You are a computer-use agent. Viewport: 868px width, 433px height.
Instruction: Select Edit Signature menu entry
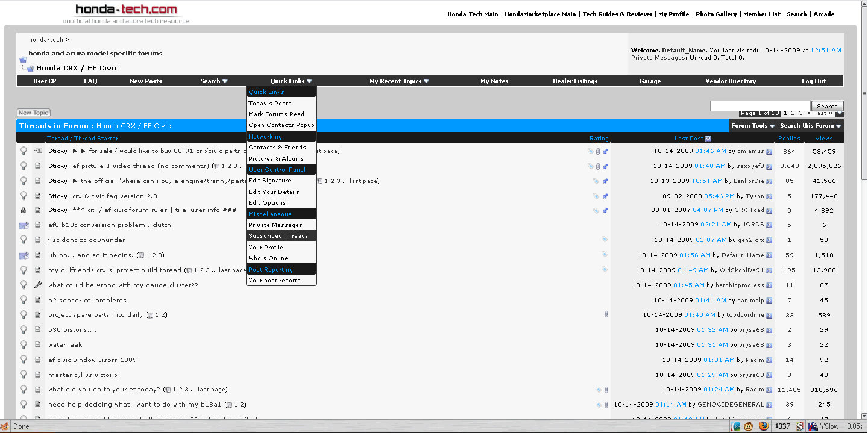click(270, 181)
